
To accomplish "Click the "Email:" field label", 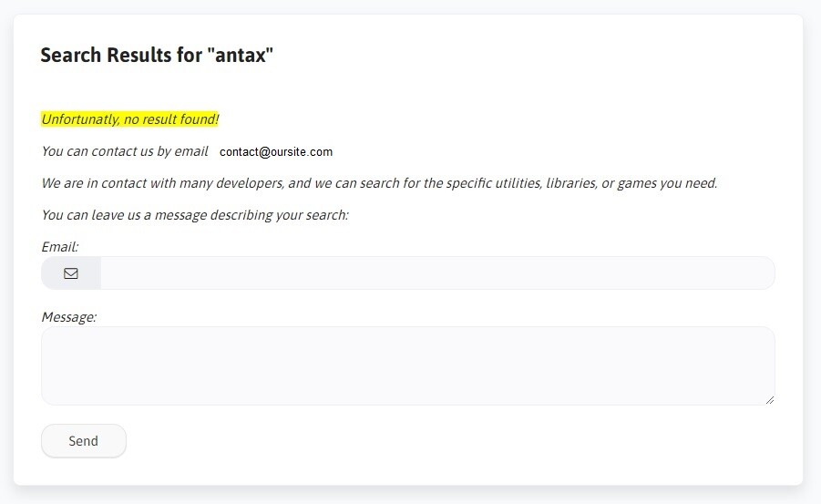I will [60, 247].
